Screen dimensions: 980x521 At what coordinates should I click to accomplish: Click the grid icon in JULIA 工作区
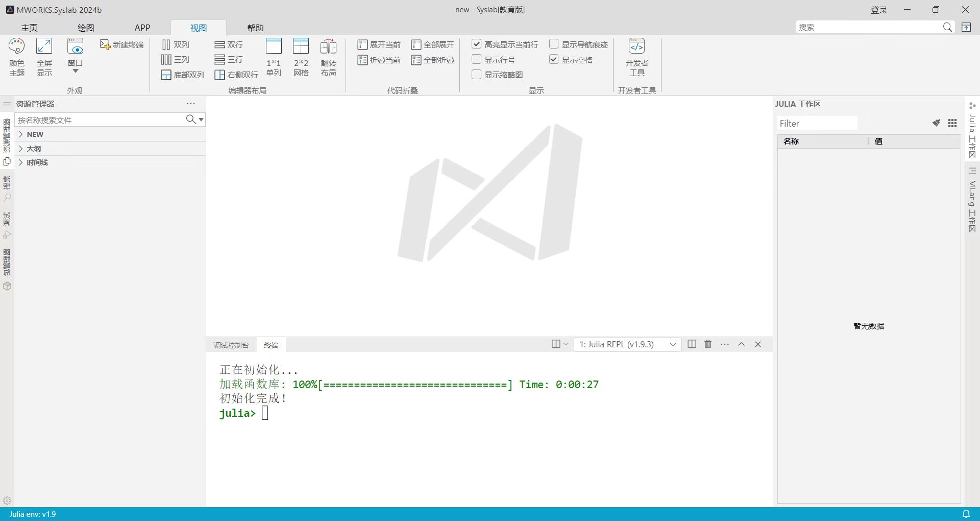(952, 123)
